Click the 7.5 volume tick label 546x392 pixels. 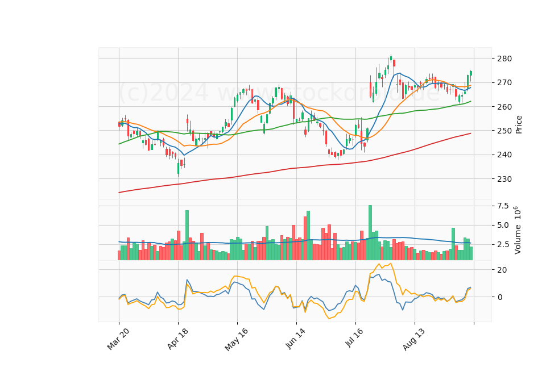point(503,206)
